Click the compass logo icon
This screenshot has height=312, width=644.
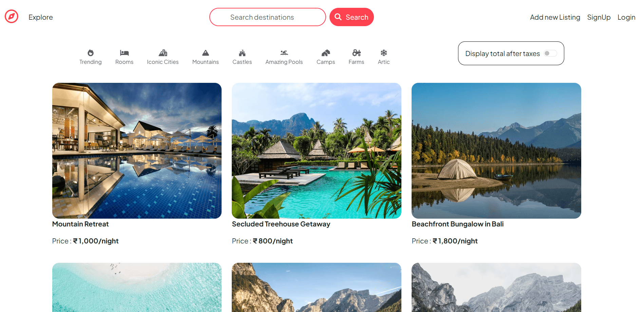pos(12,16)
